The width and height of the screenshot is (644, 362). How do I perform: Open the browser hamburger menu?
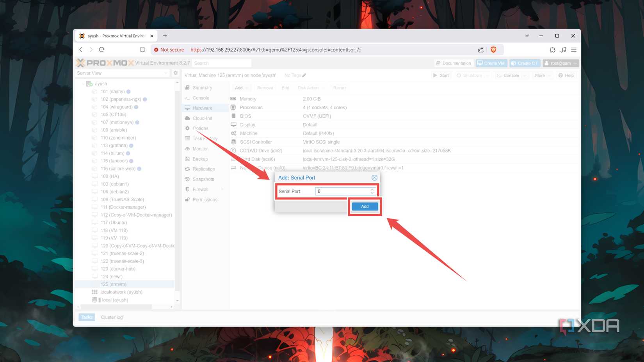click(574, 50)
